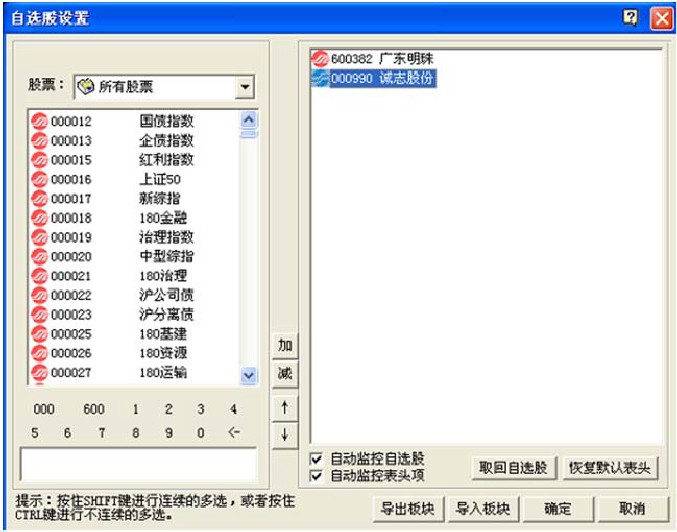Click the up arrow move button
677x532 pixels.
(285, 408)
